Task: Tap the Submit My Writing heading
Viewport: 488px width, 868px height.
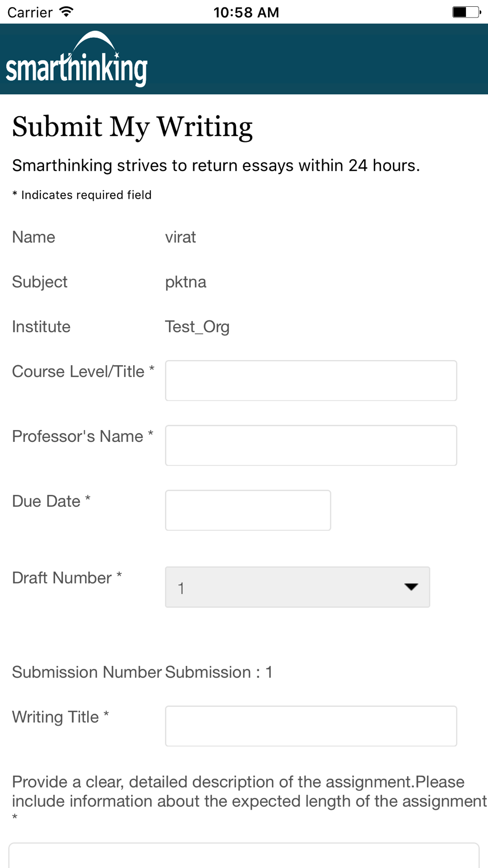Action: (x=132, y=127)
